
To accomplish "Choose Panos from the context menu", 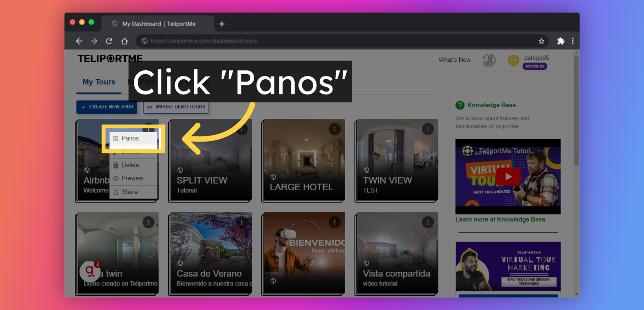I will (x=134, y=138).
